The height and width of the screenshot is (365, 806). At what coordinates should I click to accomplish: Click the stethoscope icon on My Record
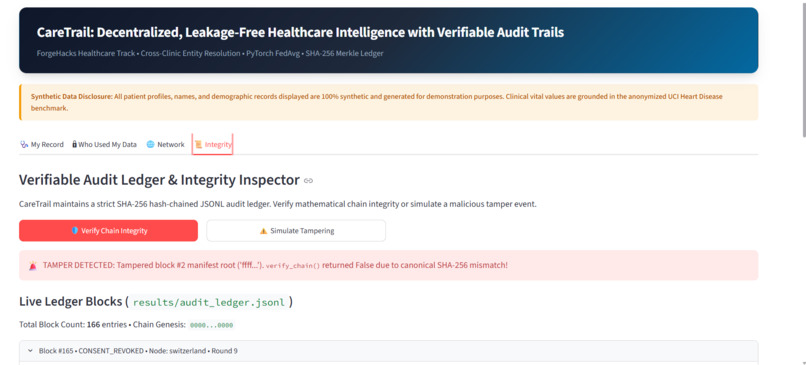click(x=24, y=144)
